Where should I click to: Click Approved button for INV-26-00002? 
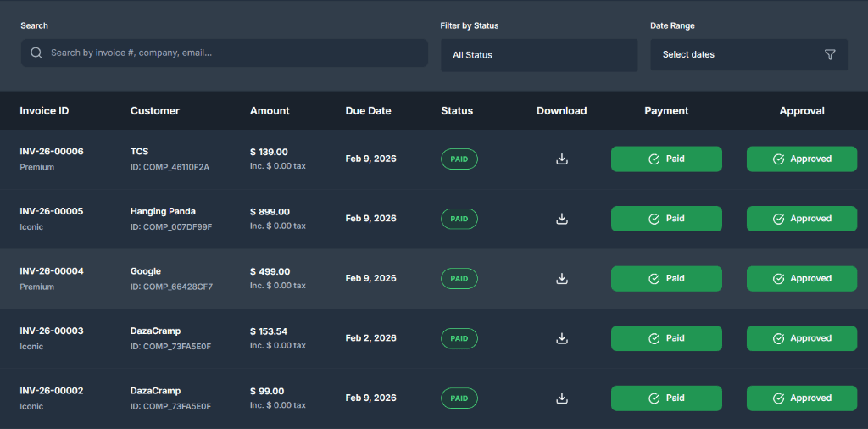[x=802, y=398]
